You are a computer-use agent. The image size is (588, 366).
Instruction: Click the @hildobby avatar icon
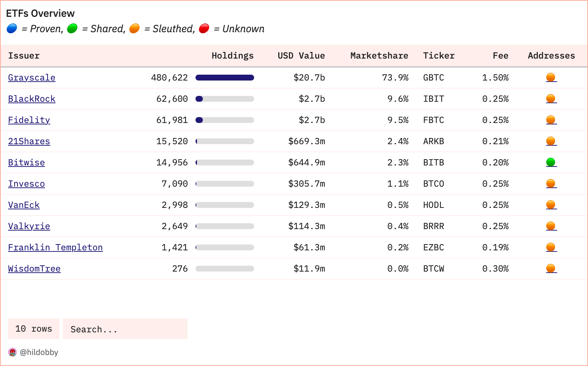(x=12, y=352)
